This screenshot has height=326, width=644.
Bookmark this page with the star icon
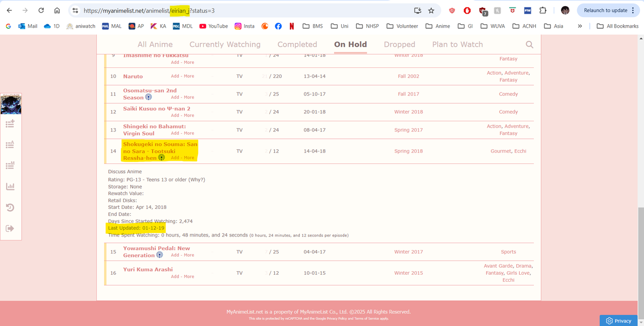[431, 11]
